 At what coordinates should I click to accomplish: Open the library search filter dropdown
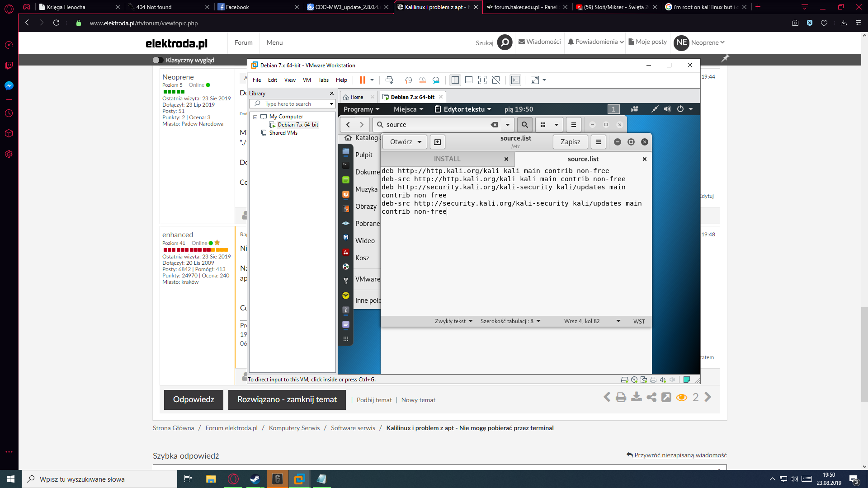click(332, 104)
